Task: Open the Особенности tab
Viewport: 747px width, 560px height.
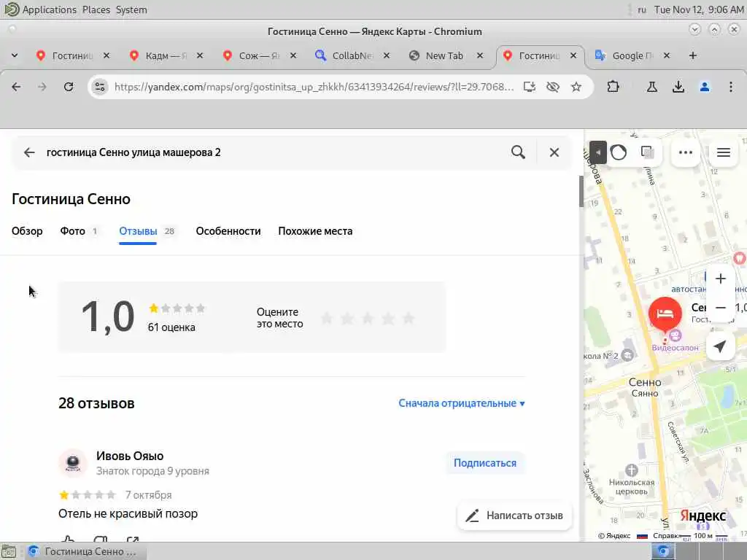Action: 228,231
